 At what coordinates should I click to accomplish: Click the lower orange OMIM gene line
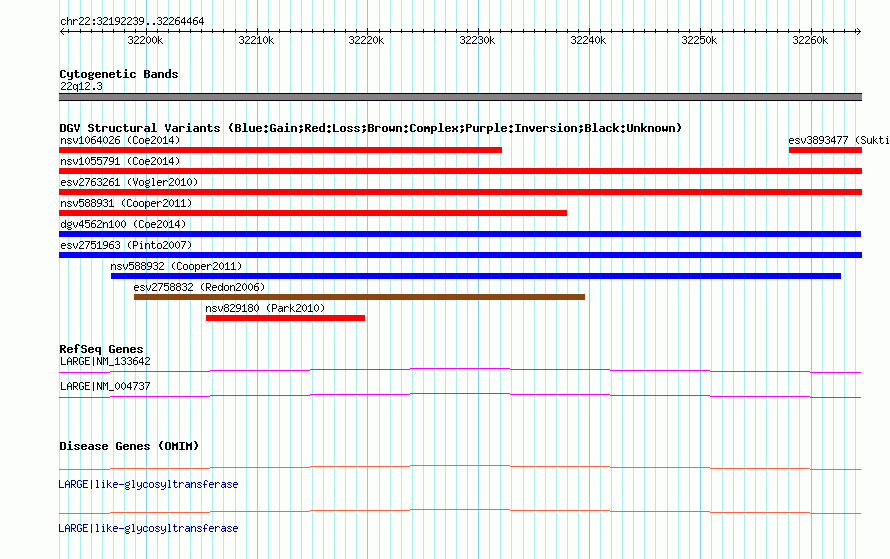pyautogui.click(x=460, y=512)
